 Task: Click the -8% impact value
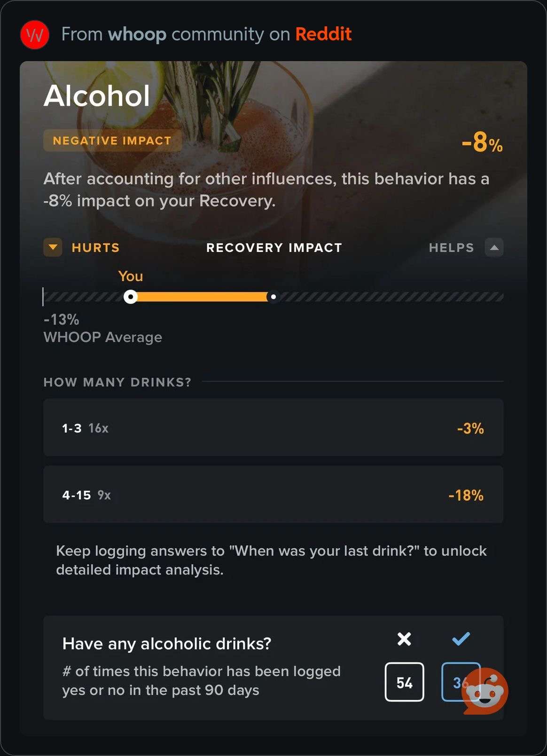coord(482,142)
